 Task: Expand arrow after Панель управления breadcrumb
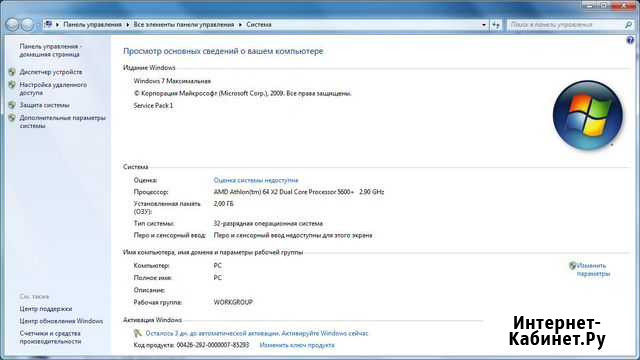[x=127, y=25]
